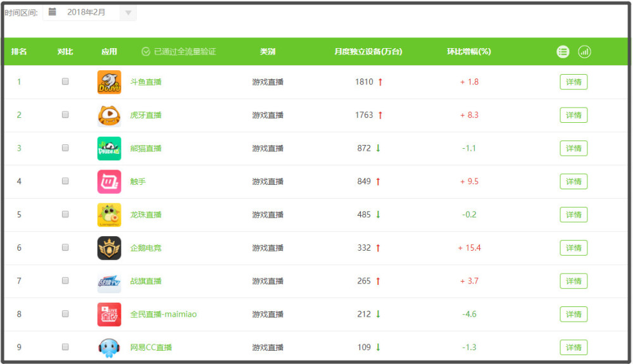633x364 pixels.
Task: Select the device count 1810 cell
Action: (364, 82)
